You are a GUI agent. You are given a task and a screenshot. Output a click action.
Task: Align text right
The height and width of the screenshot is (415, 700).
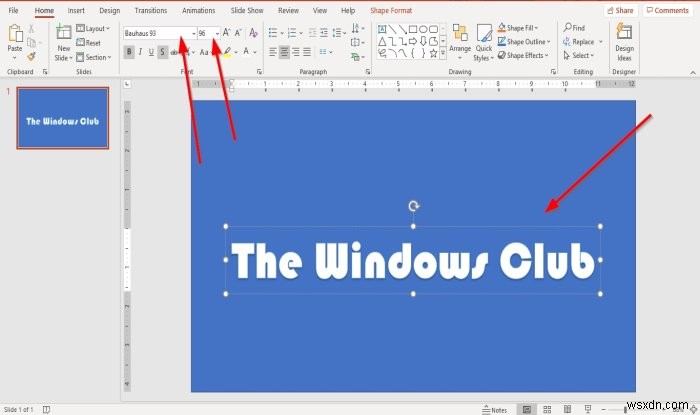pos(296,52)
